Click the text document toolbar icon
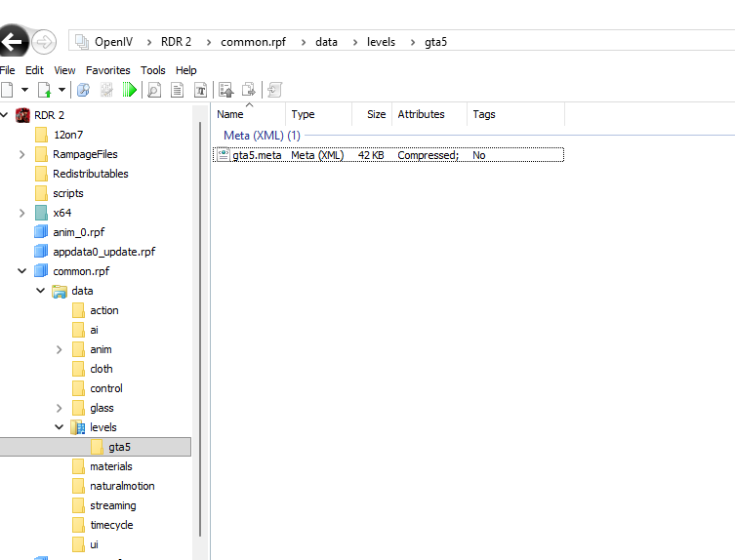The image size is (735, 560). (x=178, y=90)
